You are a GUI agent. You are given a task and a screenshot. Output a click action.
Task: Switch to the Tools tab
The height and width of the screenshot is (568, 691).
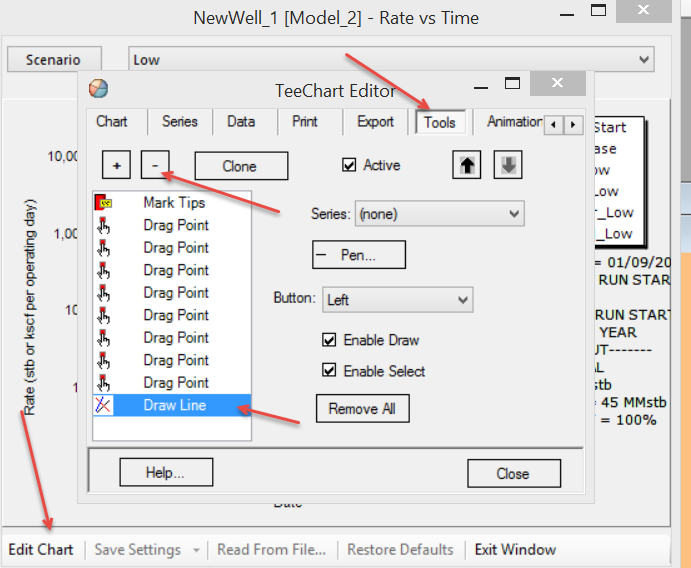pos(440,123)
